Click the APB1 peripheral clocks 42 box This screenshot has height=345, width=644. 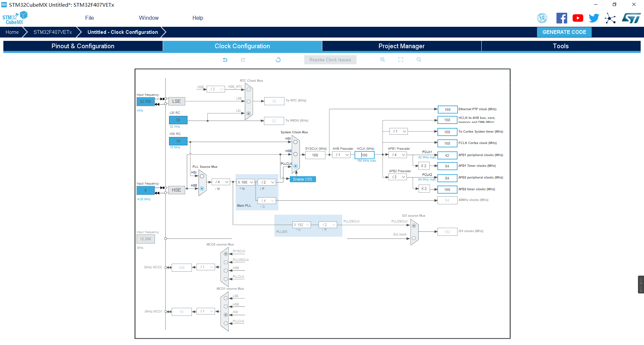tap(447, 155)
